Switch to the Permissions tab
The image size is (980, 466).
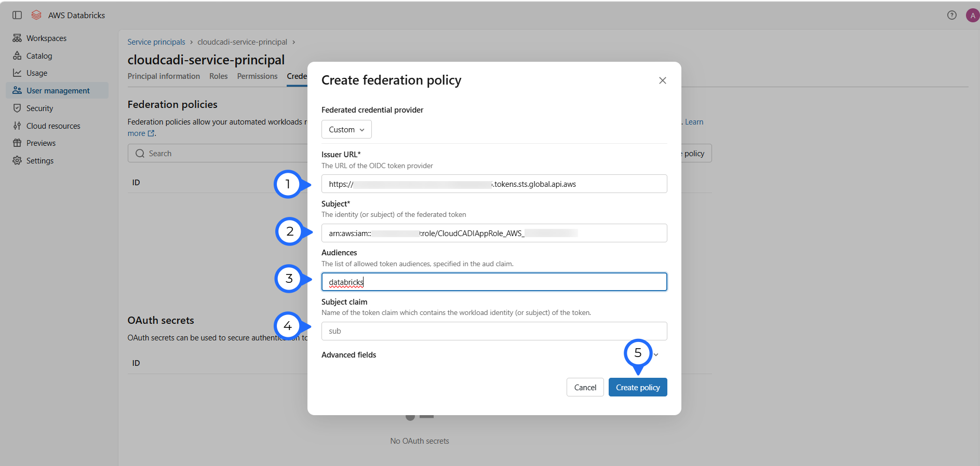[x=258, y=76]
